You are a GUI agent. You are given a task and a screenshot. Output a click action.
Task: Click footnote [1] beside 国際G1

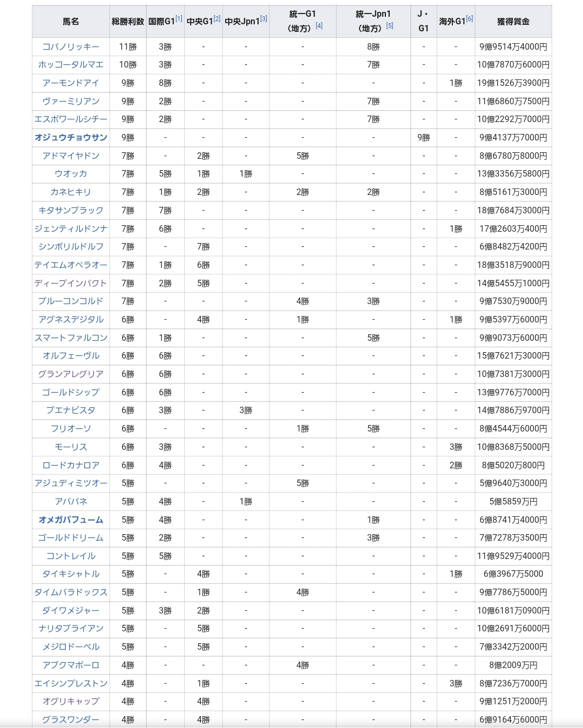click(179, 19)
